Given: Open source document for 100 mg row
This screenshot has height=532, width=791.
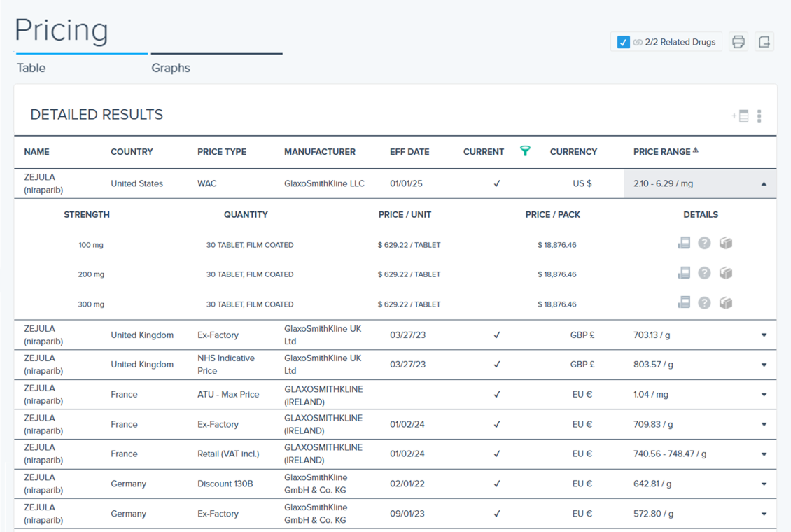Looking at the screenshot, I should pos(683,243).
